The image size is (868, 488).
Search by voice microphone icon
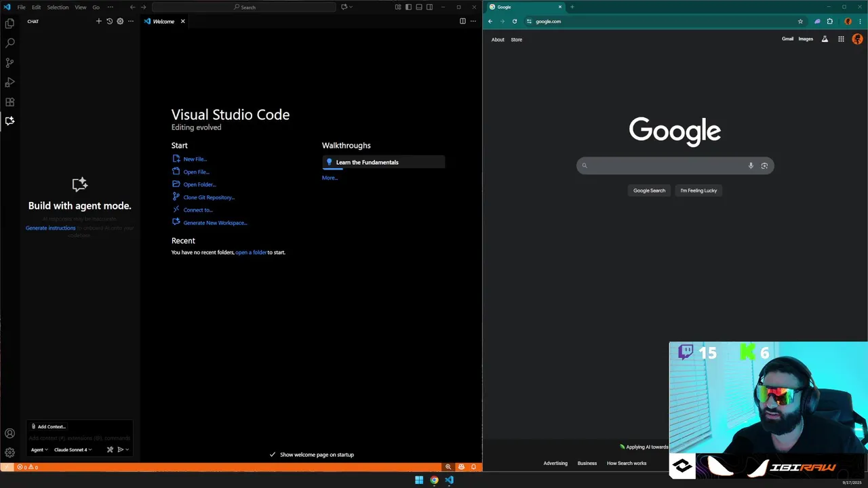coord(751,165)
